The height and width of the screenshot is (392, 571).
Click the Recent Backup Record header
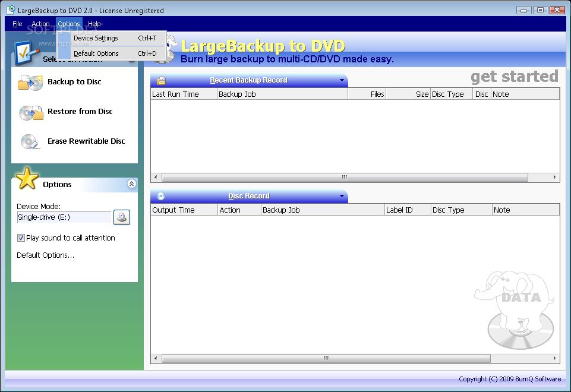click(x=249, y=80)
